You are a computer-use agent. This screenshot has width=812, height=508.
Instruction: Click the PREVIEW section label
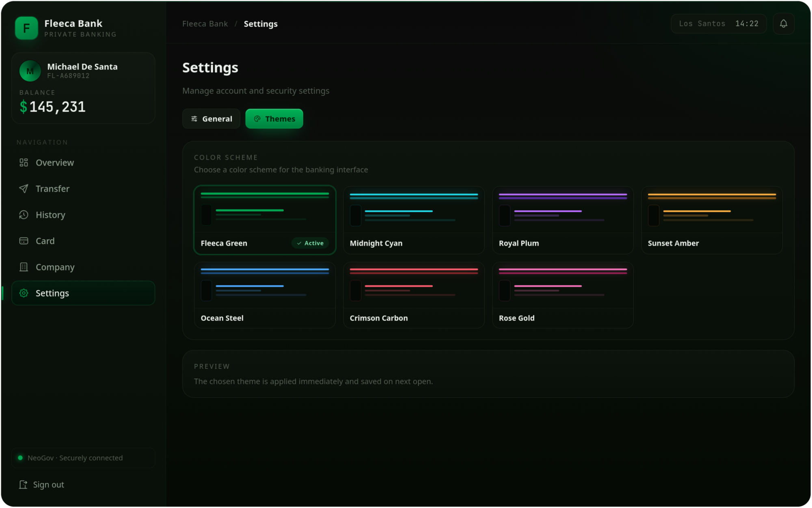tap(212, 366)
